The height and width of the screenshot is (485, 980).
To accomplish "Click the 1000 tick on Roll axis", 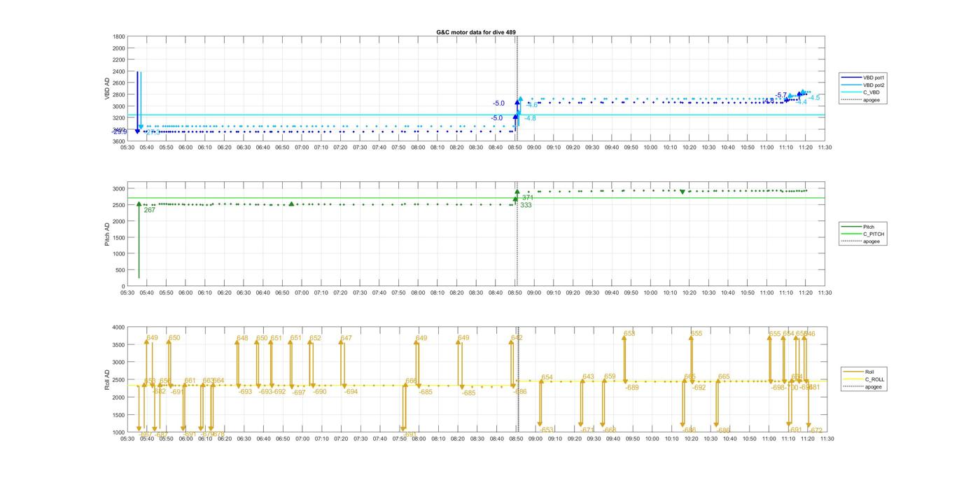I will coord(118,432).
